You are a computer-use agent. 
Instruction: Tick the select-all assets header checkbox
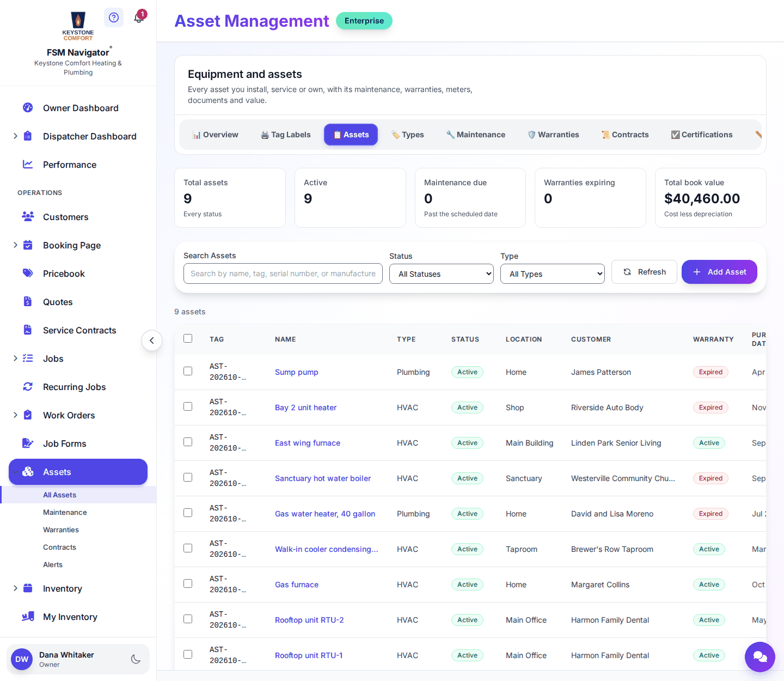[188, 338]
